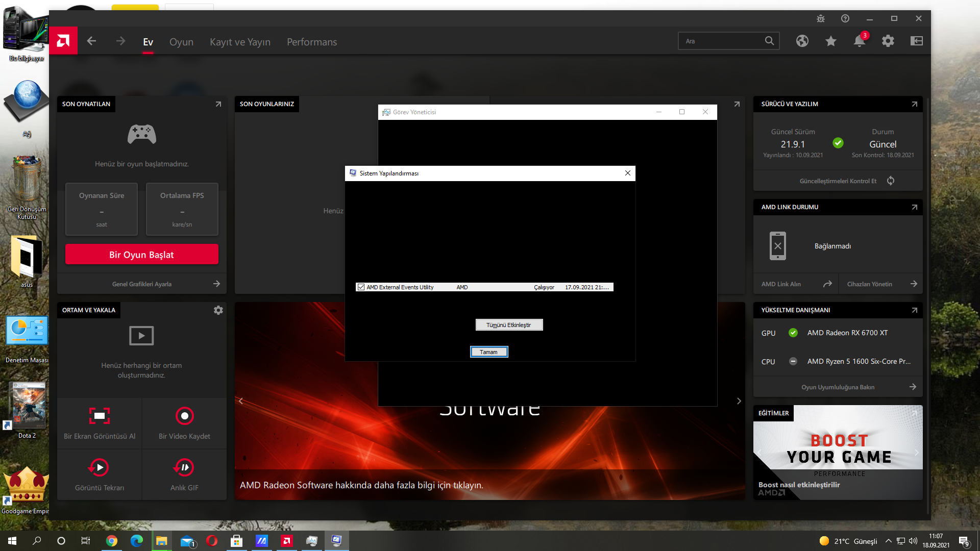Viewport: 980px width, 551px height.
Task: Click Güncelleştirmeleri Kontrol Et link
Action: 838,181
